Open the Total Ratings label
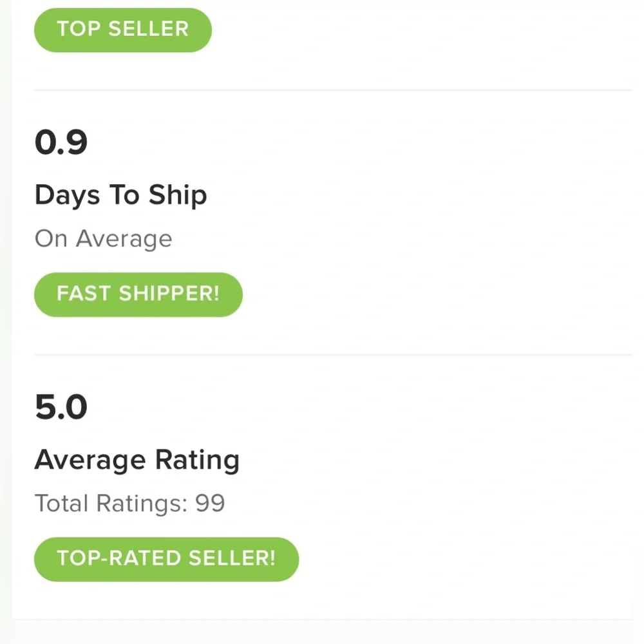The height and width of the screenshot is (644, 644). click(x=111, y=503)
